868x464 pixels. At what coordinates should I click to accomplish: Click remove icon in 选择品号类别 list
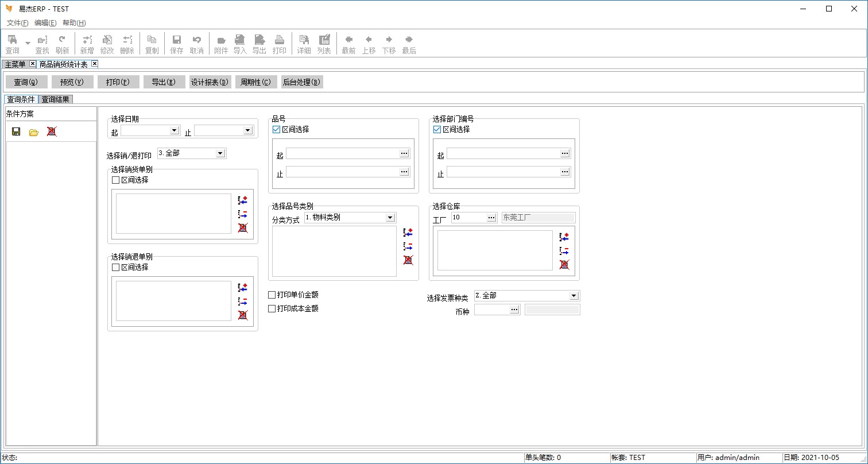(x=408, y=246)
